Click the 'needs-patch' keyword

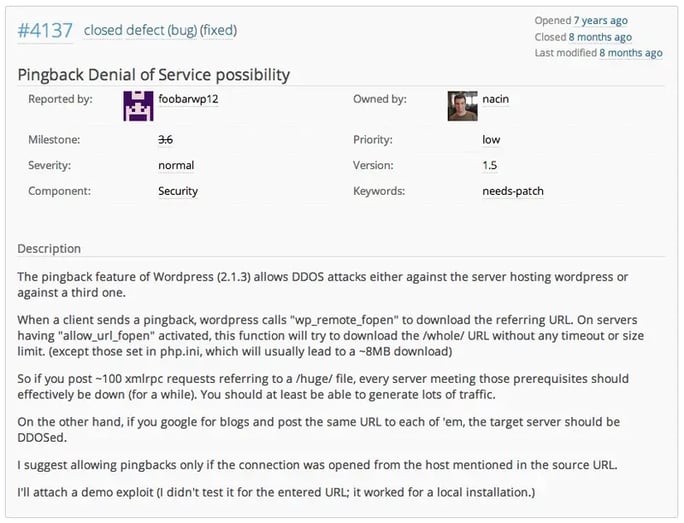513,191
